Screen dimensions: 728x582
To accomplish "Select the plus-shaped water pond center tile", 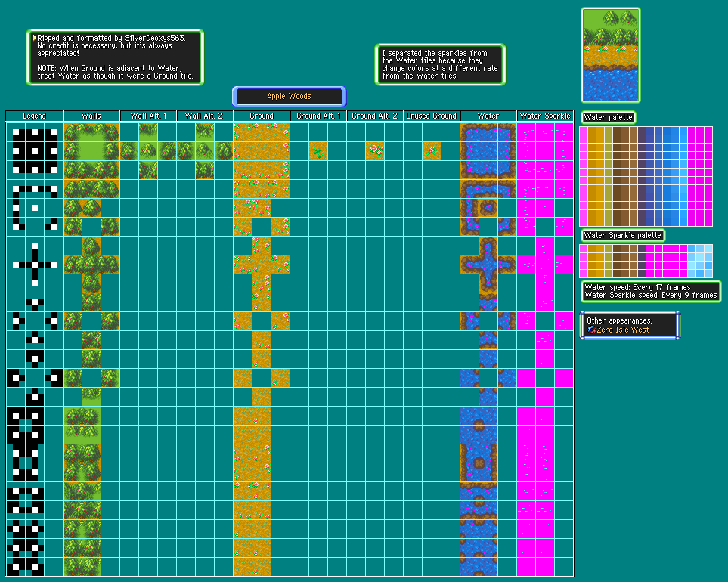I will [488, 265].
